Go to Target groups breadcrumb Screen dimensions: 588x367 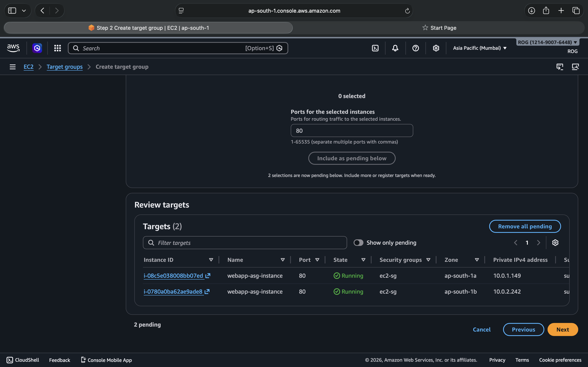(x=64, y=67)
